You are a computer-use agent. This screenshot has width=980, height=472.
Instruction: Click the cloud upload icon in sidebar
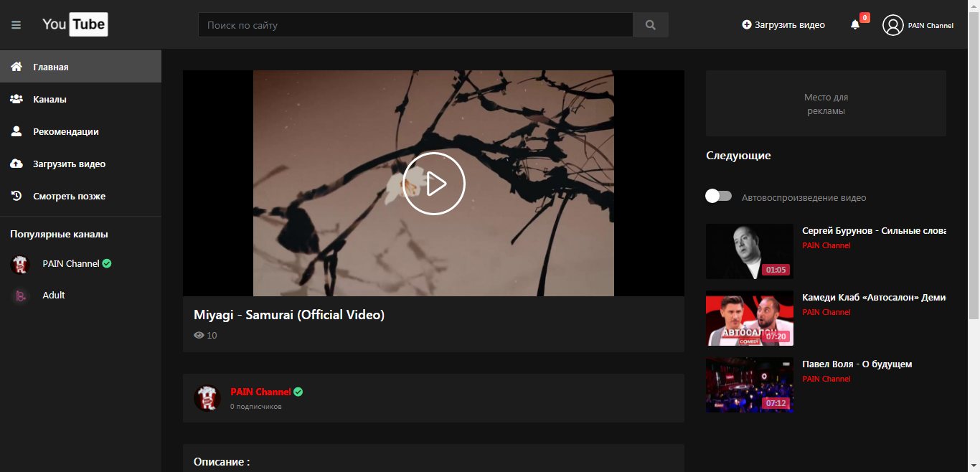pyautogui.click(x=17, y=164)
